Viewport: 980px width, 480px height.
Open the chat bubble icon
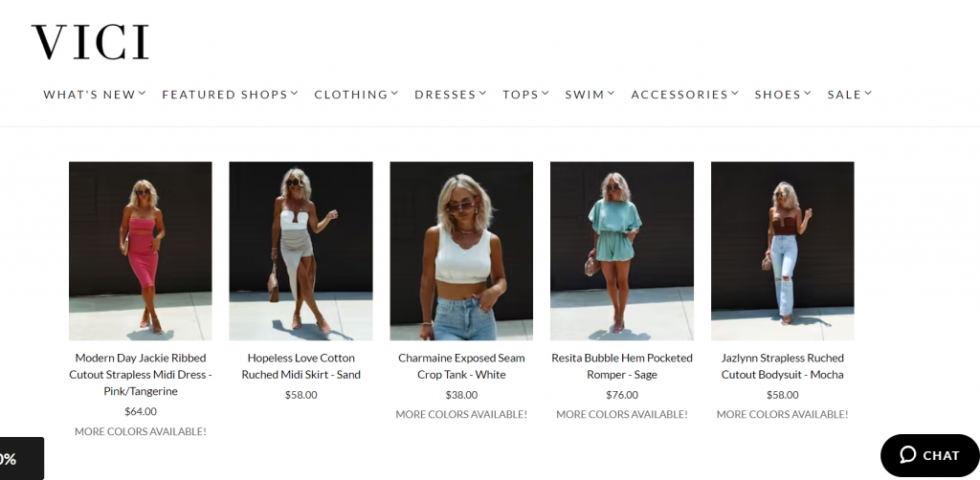point(907,455)
